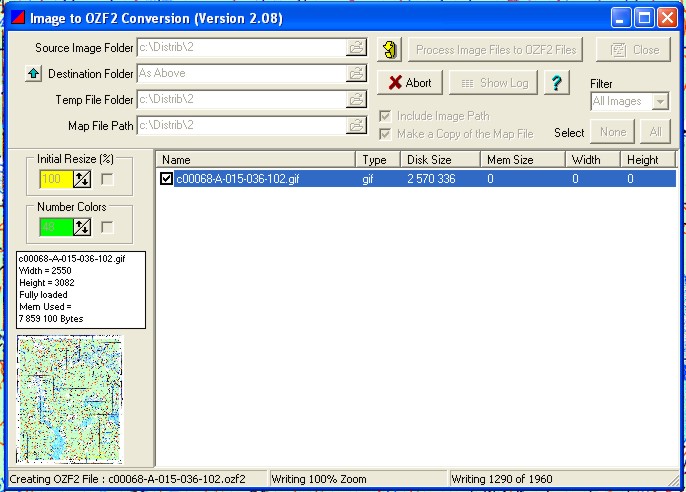Click the Fully loaded info line
Viewport: 686px width, 492px height.
tap(43, 295)
